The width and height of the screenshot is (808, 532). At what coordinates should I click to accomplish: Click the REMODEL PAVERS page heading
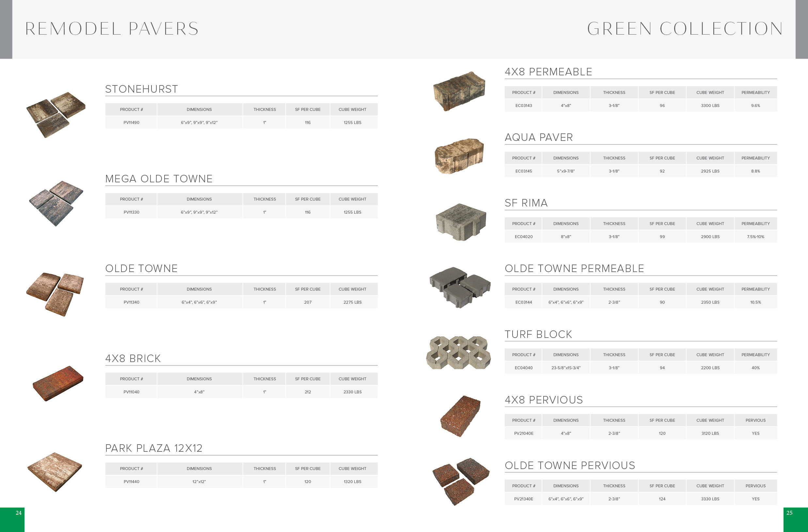click(x=112, y=28)
